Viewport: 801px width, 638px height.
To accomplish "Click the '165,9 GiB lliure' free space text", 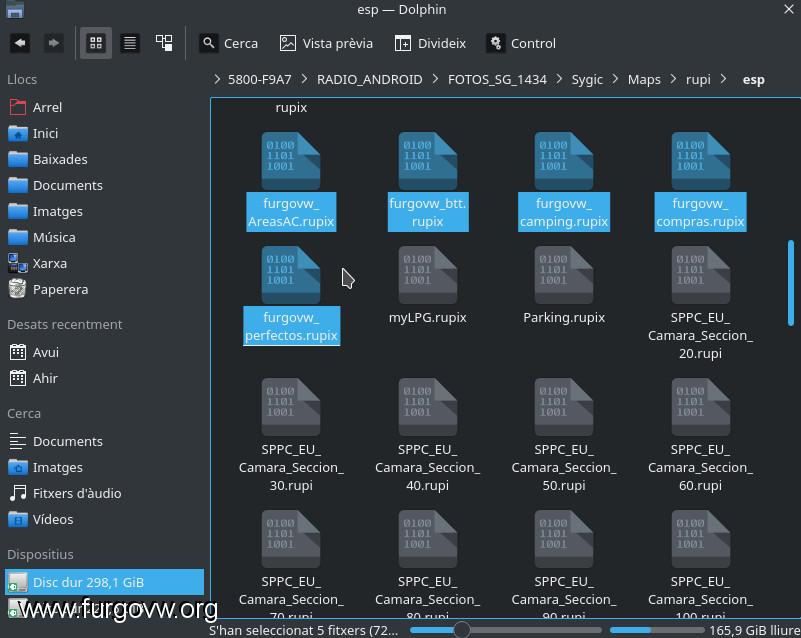I will point(755,630).
